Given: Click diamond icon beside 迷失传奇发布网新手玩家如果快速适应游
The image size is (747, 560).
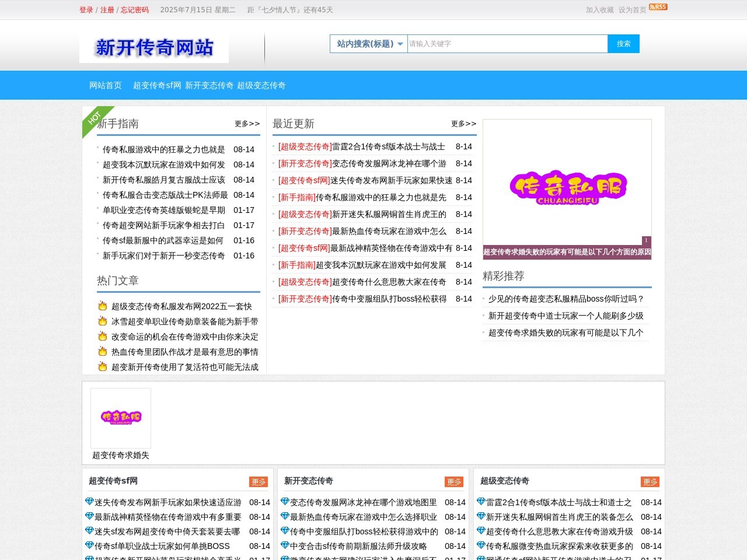Looking at the screenshot, I should tap(89, 502).
